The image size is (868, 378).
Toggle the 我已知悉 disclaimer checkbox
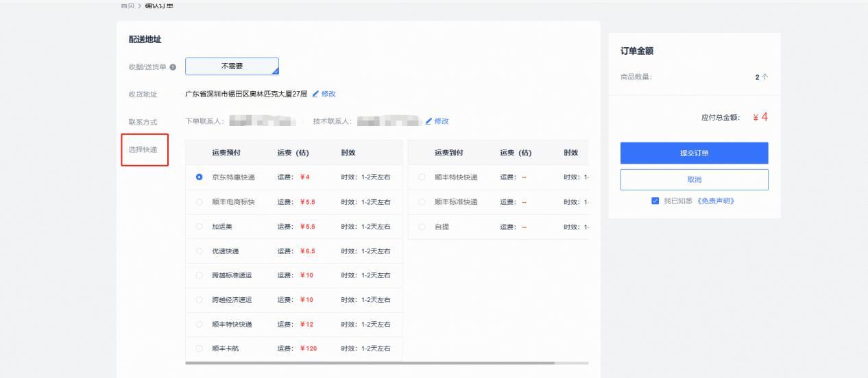[x=656, y=201]
